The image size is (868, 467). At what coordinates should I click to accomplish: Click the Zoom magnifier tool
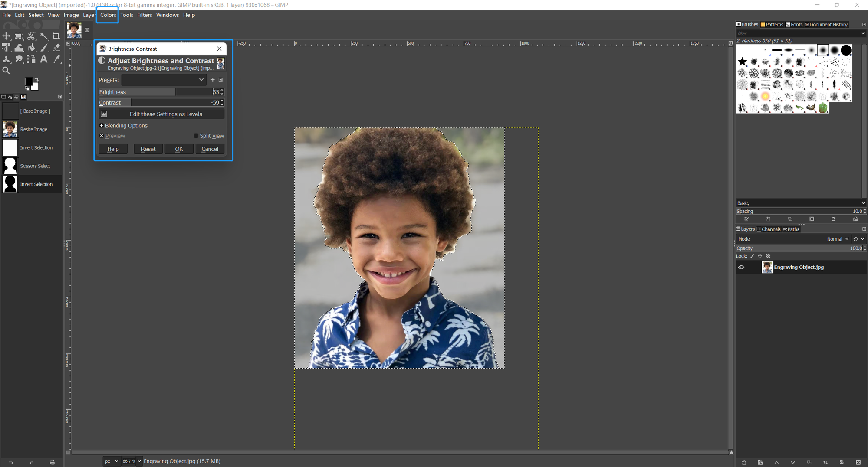pyautogui.click(x=6, y=70)
